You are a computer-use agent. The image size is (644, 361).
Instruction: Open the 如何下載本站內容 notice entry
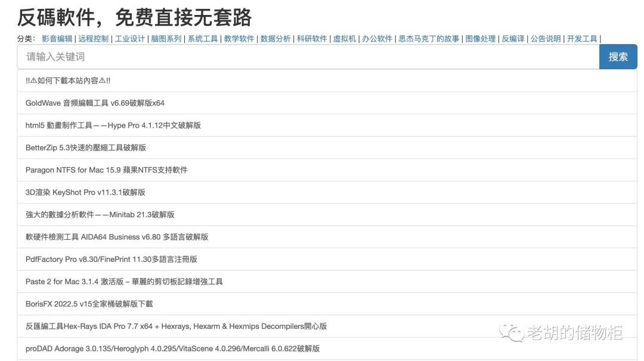coord(327,81)
